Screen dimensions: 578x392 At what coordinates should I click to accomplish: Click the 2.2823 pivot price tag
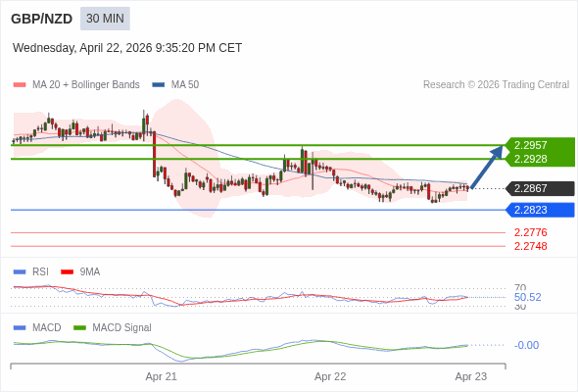(540, 210)
